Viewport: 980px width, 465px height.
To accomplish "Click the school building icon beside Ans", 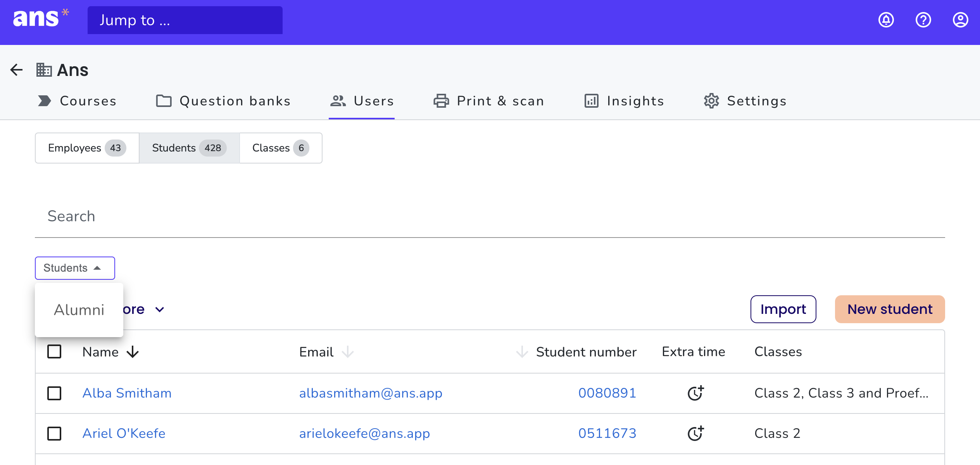I will tap(44, 70).
